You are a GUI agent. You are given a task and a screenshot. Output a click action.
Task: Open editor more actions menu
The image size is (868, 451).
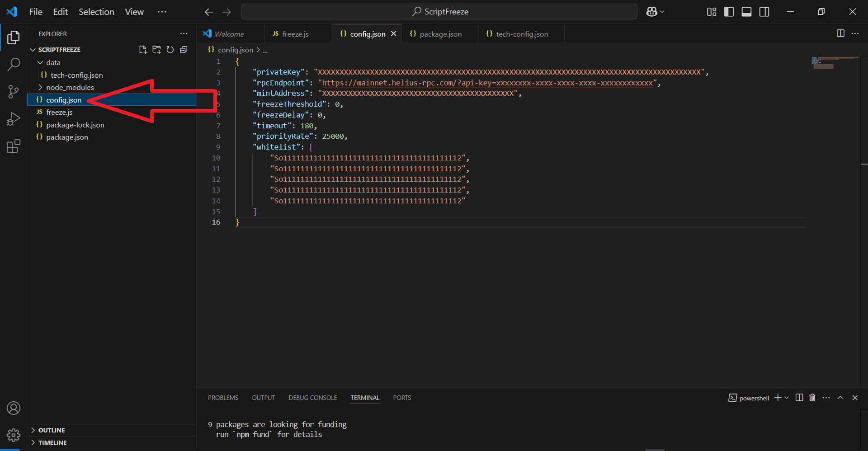click(x=855, y=33)
